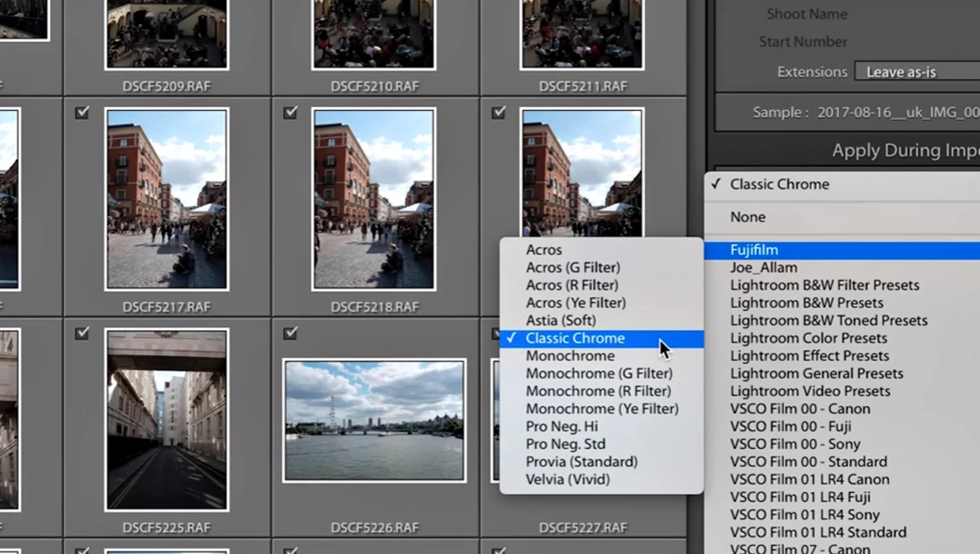980x554 pixels.
Task: Open the Joe_Allam preset folder
Action: point(842,267)
